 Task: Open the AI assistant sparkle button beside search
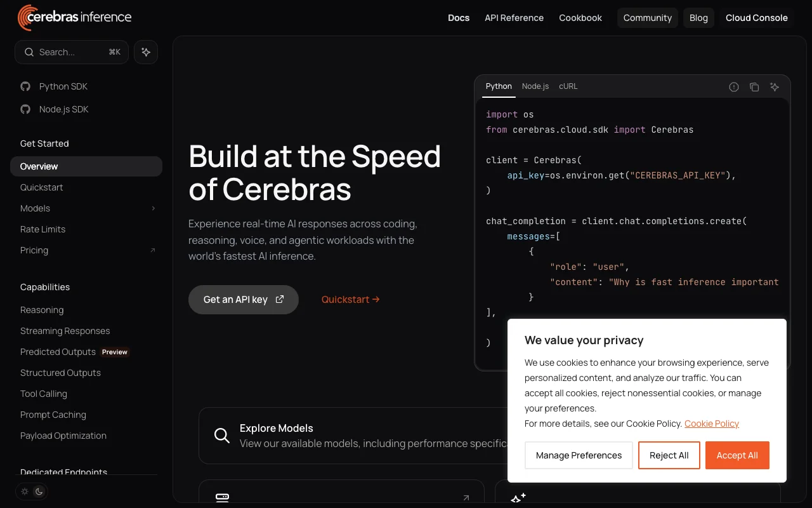[x=146, y=52]
